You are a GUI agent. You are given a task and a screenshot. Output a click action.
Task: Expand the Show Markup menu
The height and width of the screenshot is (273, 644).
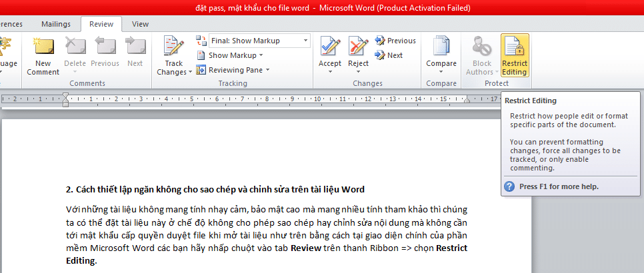point(235,55)
